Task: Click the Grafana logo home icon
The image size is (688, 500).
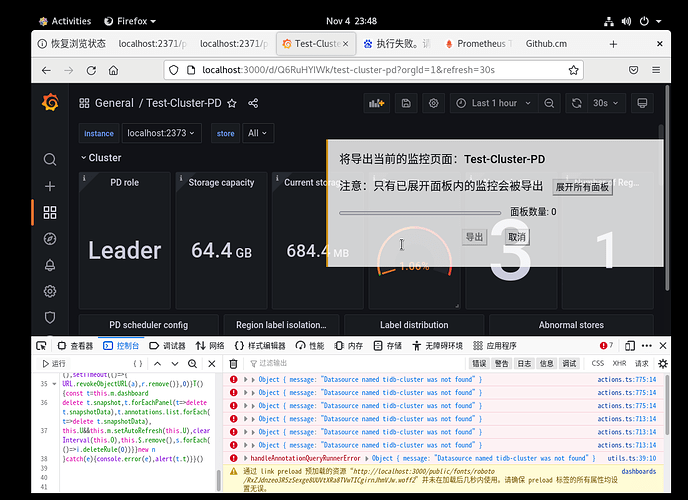Action: pyautogui.click(x=50, y=103)
